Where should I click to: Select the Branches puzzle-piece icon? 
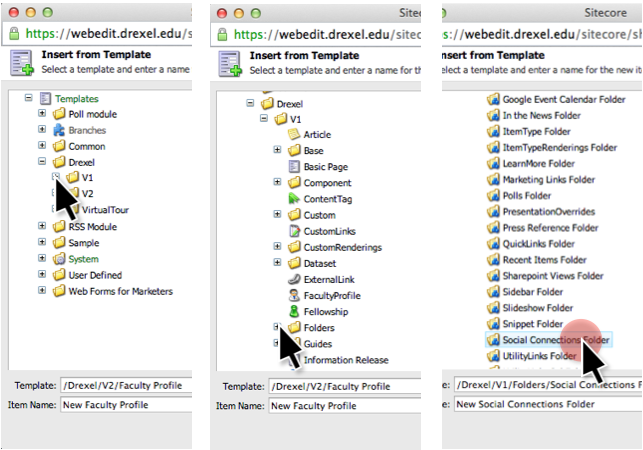(59, 130)
